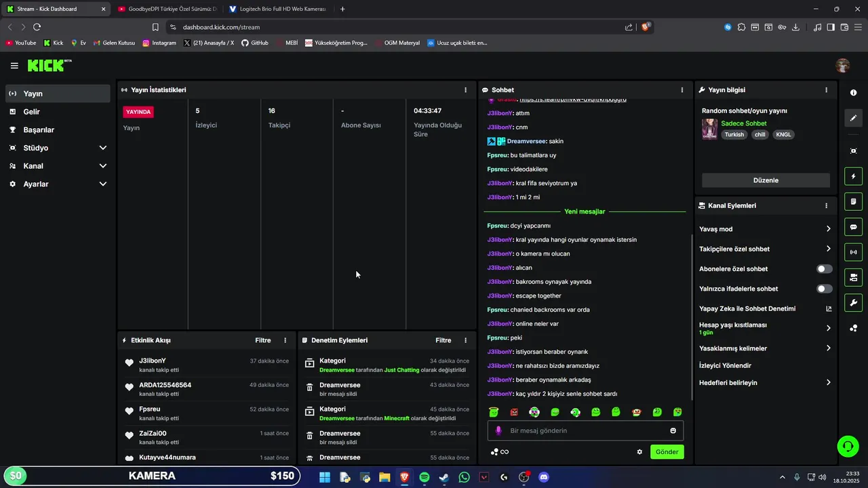The height and width of the screenshot is (488, 868).
Task: Open browser downloads icon
Action: pos(795,27)
